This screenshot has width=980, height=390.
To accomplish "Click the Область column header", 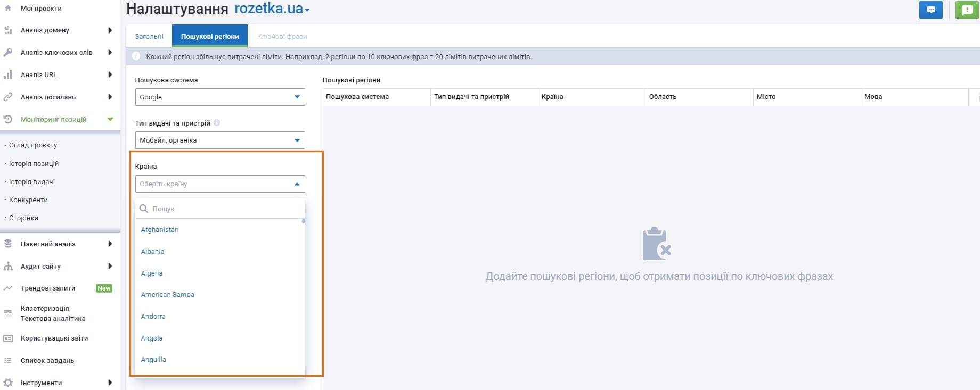I will point(663,97).
